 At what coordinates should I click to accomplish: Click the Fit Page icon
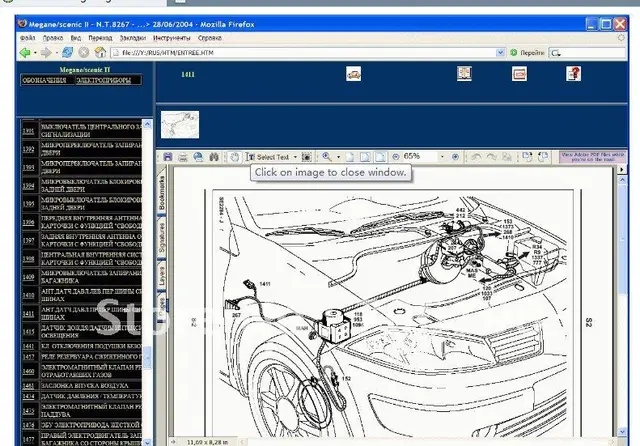[365, 157]
